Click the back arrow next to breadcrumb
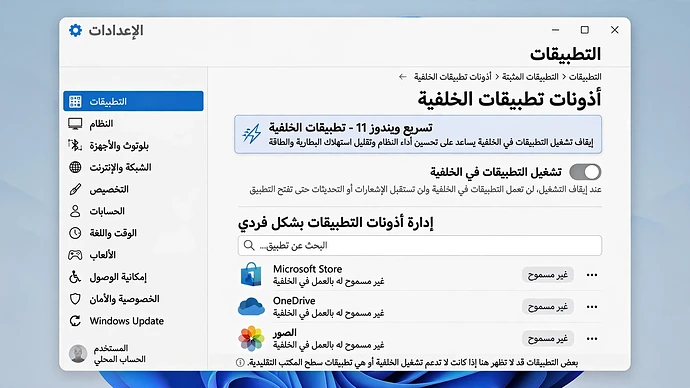The width and height of the screenshot is (690, 388). (x=403, y=77)
